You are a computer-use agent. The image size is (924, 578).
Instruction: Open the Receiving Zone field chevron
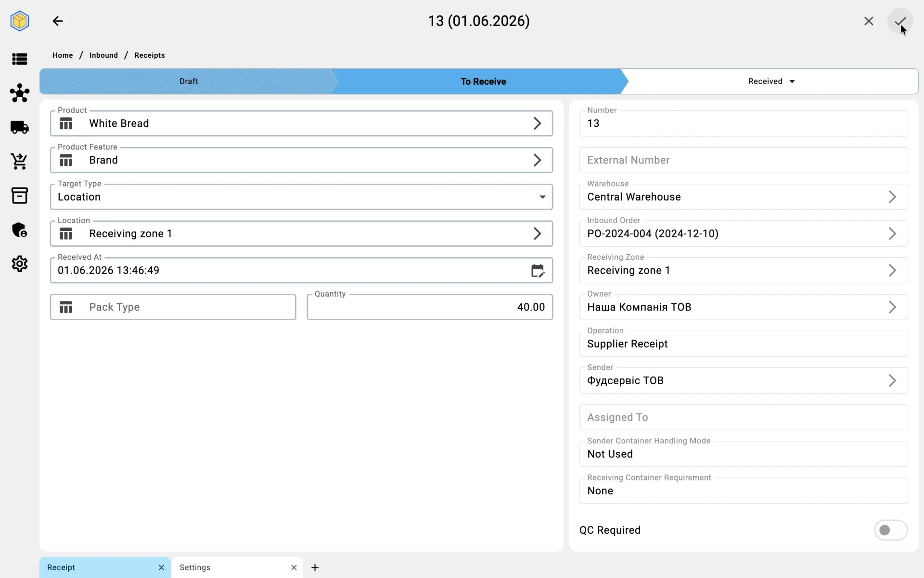(x=892, y=271)
